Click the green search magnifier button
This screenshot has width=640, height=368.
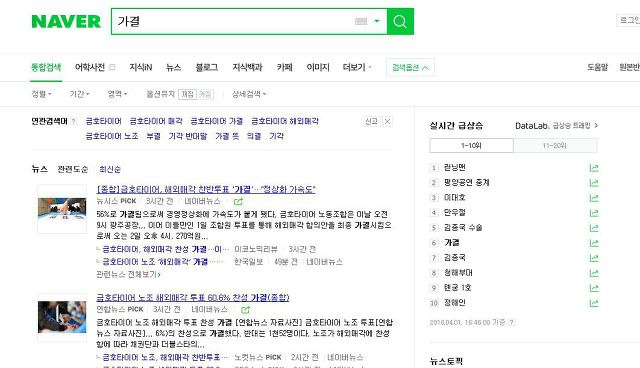tap(400, 21)
